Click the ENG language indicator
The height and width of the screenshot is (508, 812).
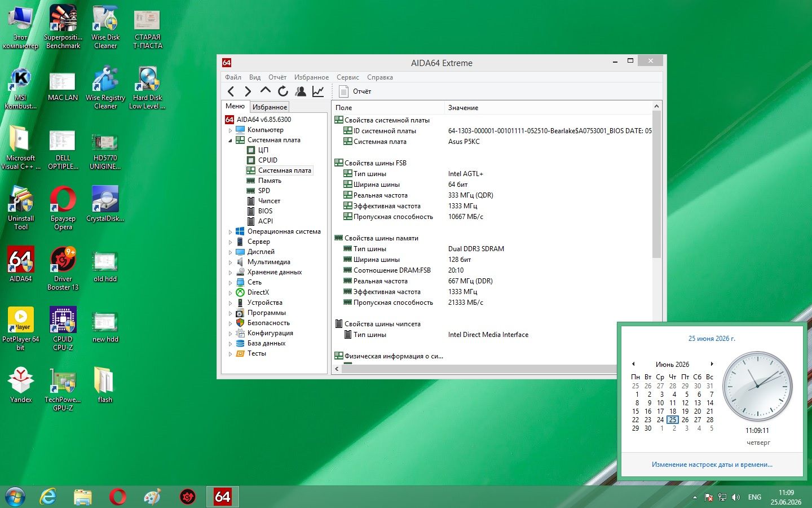click(x=754, y=497)
